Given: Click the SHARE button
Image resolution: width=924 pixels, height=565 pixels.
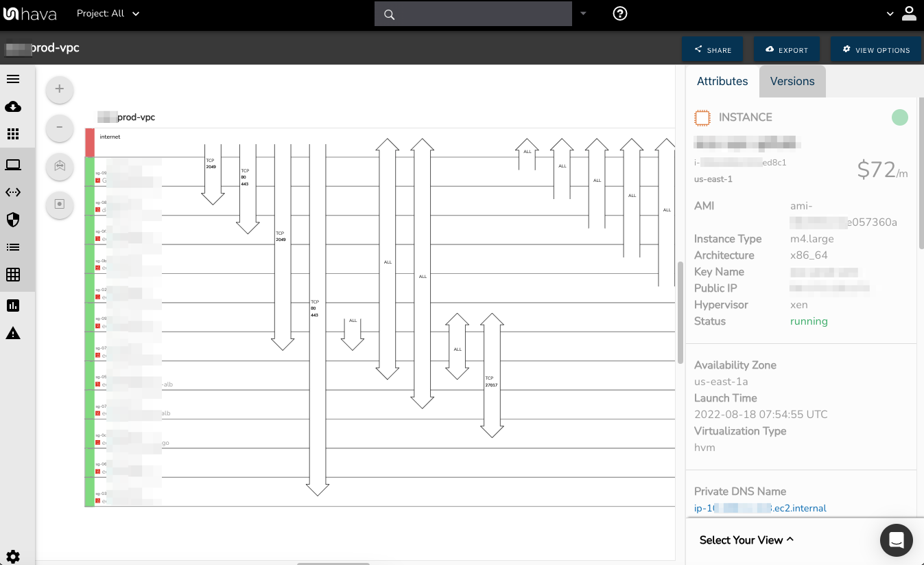Looking at the screenshot, I should point(712,49).
